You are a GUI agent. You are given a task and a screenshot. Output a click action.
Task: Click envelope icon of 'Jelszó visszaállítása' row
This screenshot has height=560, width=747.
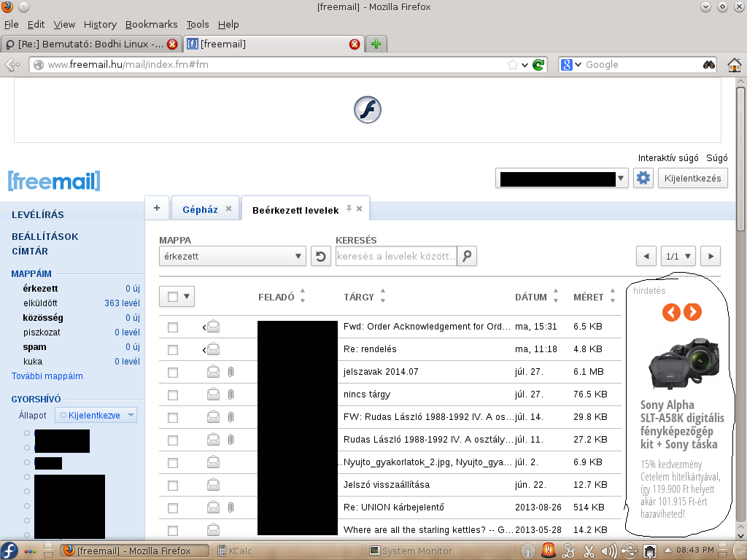[x=213, y=485]
